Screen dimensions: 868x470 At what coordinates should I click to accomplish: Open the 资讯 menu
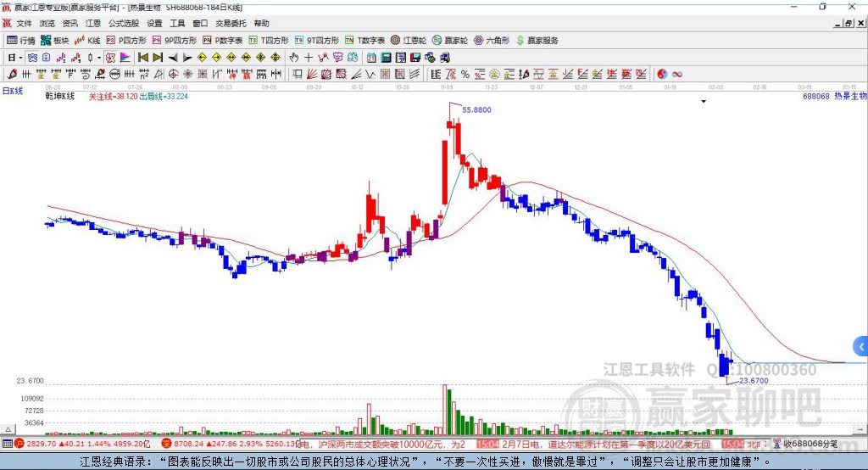[70, 23]
